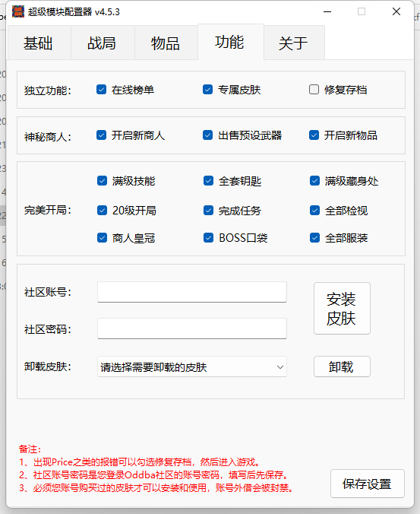Viewport: 420px width, 514px height.
Task: Toggle the 满级技能 checkbox
Action: coord(102,181)
